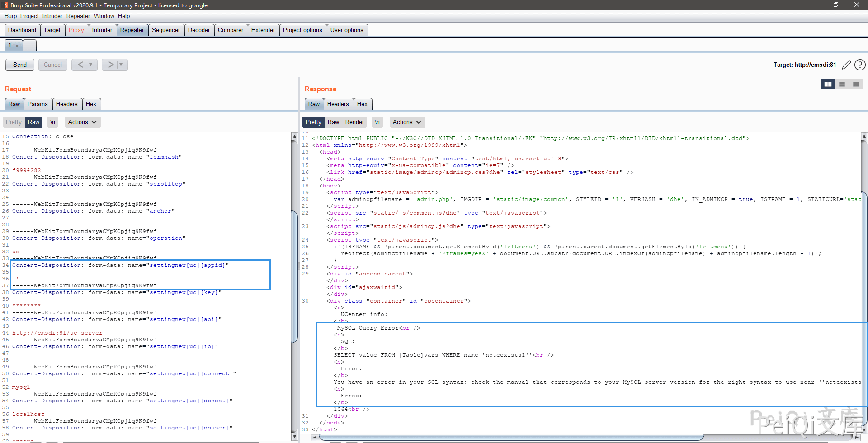Switch to combined tabbed layout icon

856,84
